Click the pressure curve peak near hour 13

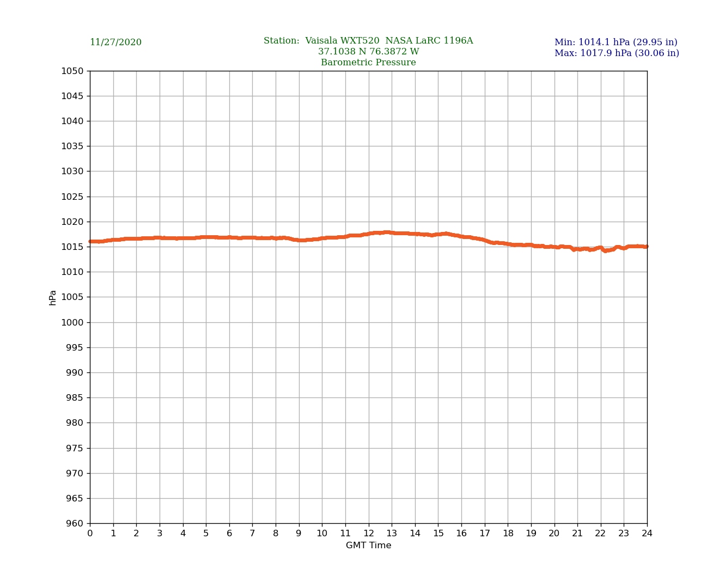tap(388, 232)
